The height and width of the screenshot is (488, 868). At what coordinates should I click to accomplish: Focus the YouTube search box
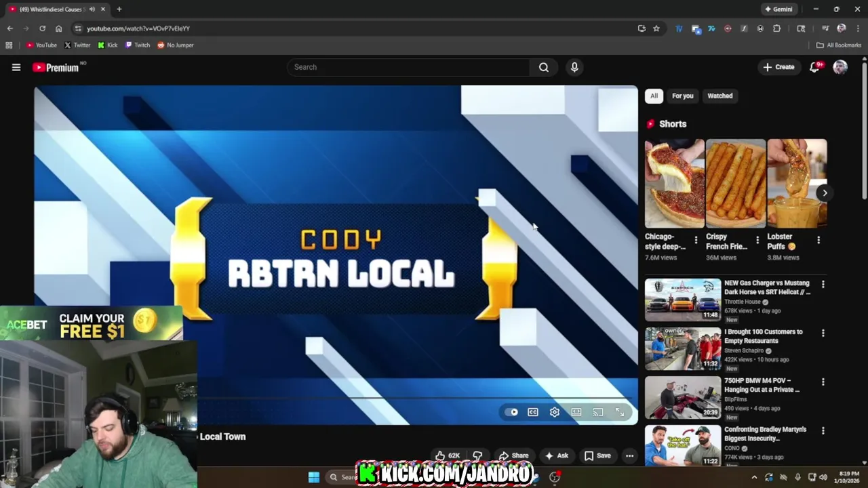[409, 67]
